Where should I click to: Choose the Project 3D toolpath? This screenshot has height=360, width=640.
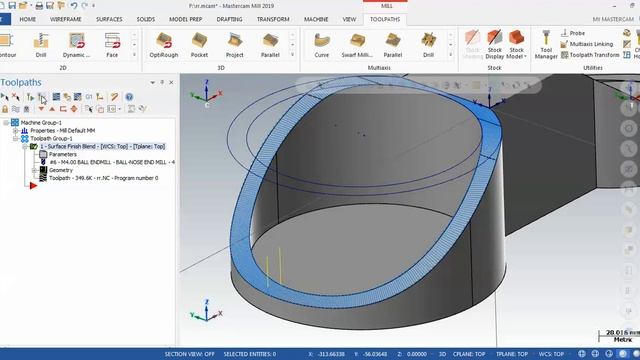235,45
